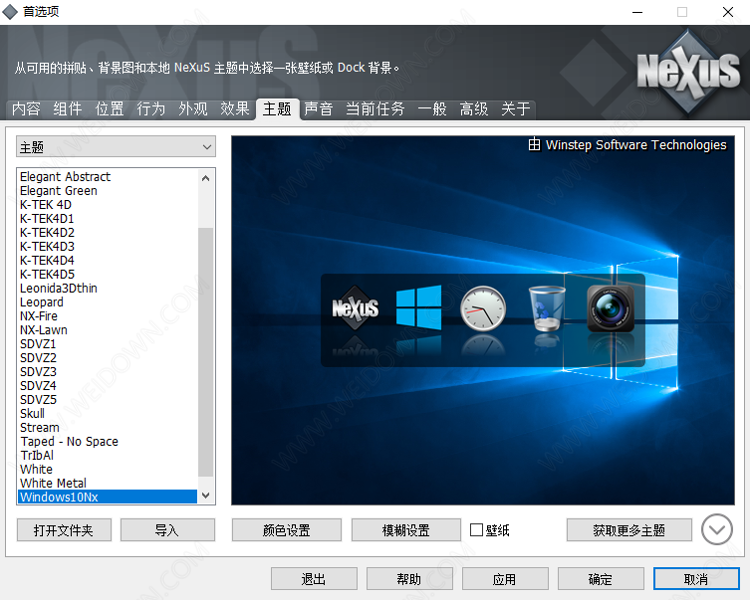This screenshot has width=750, height=600.
Task: Open the 声音 tab
Action: click(319, 109)
